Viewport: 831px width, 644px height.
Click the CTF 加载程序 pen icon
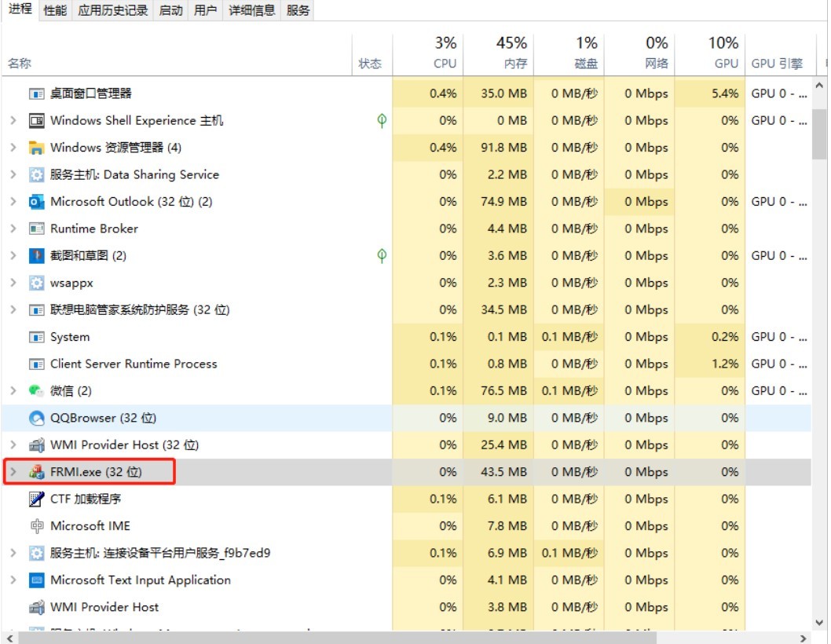36,499
